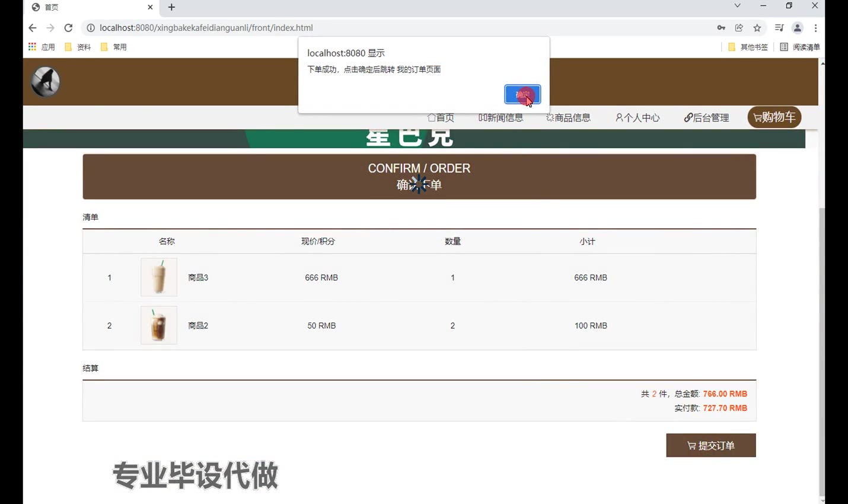Click the 666 RMB subtotal for 商品3

tap(591, 277)
